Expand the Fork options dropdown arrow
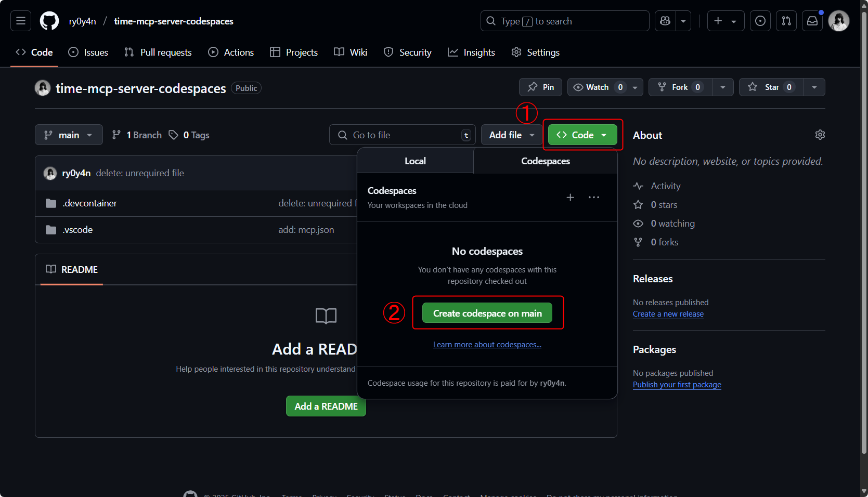Viewport: 868px width, 497px height. point(723,87)
